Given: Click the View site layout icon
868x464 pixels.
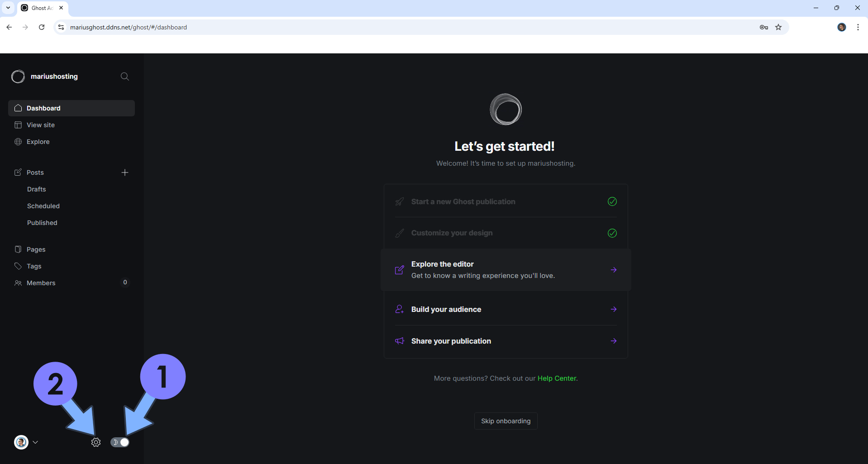Looking at the screenshot, I should click(x=18, y=125).
